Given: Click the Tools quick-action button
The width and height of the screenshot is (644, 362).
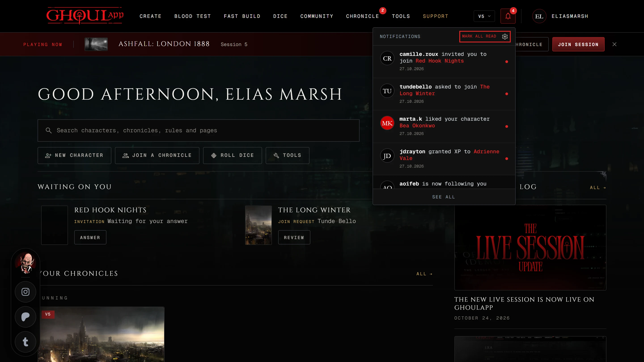Looking at the screenshot, I should point(287,155).
